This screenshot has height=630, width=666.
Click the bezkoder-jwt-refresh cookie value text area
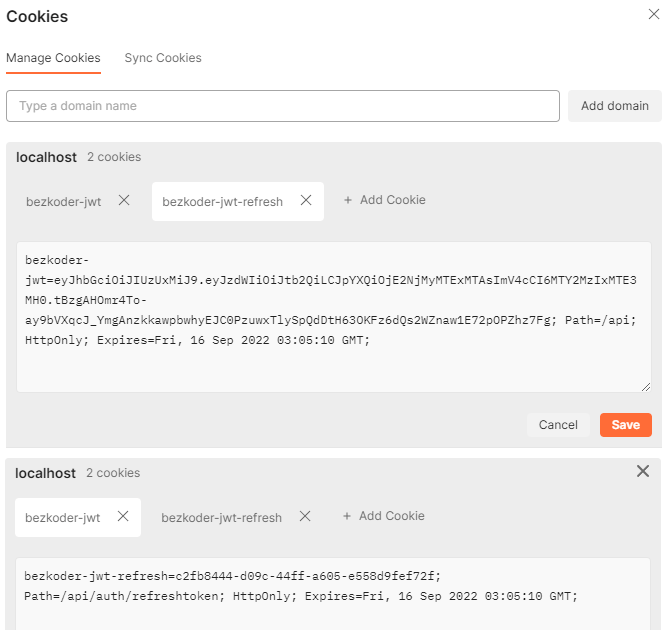(333, 594)
